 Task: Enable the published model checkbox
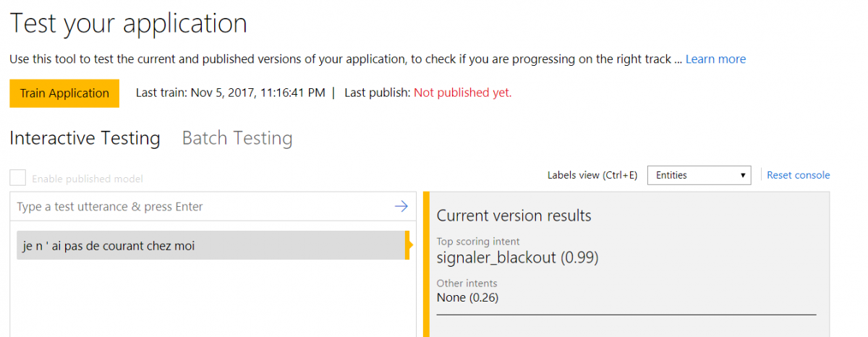(18, 179)
